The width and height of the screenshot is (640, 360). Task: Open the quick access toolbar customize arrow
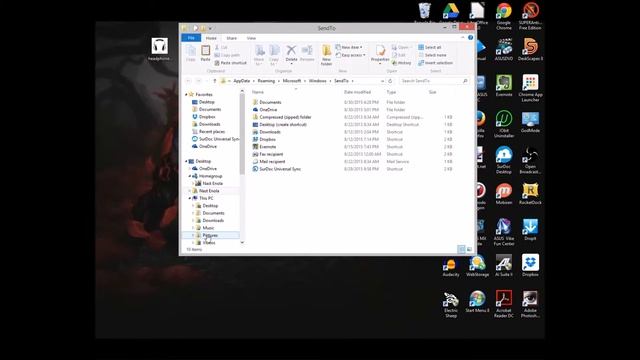210,29
